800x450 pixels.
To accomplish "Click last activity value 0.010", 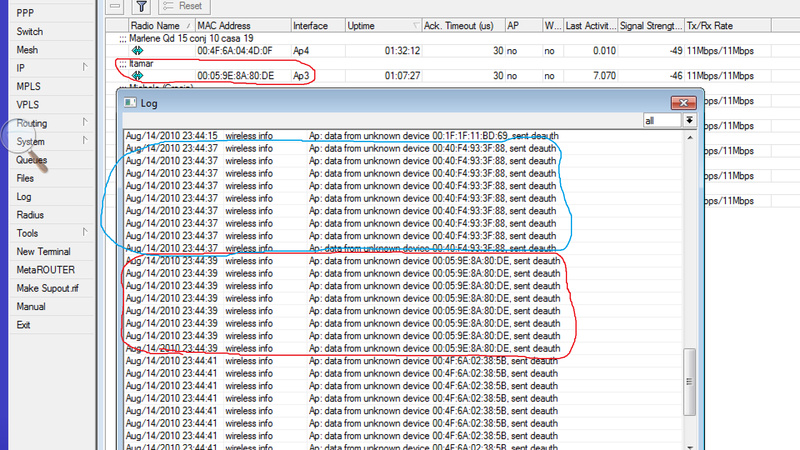I will click(604, 51).
